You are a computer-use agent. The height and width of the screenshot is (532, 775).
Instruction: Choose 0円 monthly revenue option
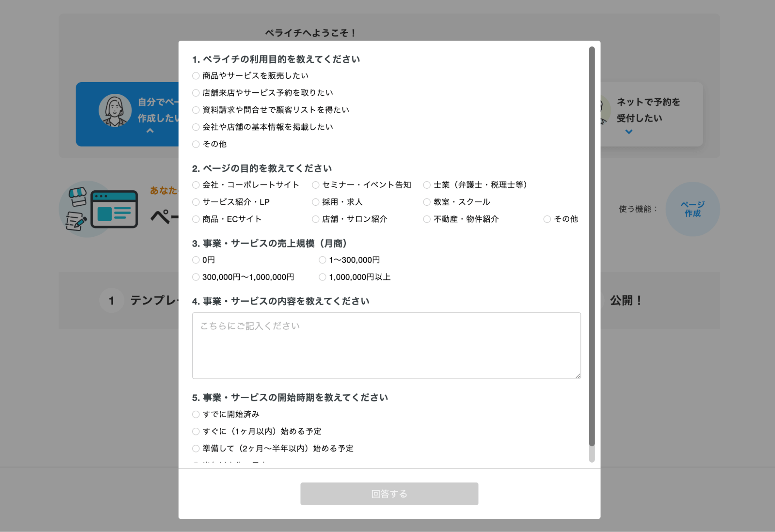pos(195,260)
